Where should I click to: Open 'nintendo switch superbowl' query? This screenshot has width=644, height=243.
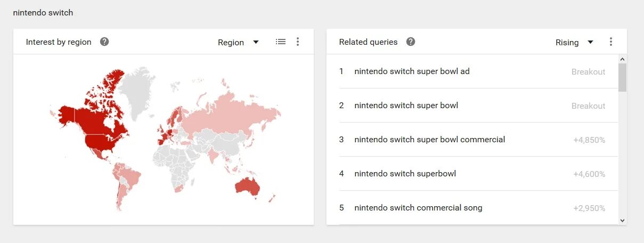click(405, 174)
